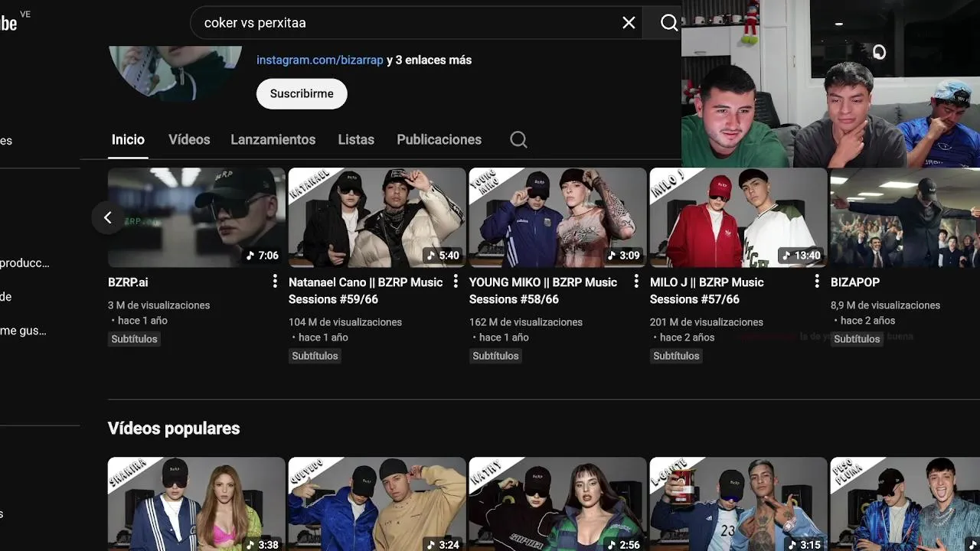980x551 pixels.
Task: Click '3 M de visualizaciones' text
Action: coord(158,305)
